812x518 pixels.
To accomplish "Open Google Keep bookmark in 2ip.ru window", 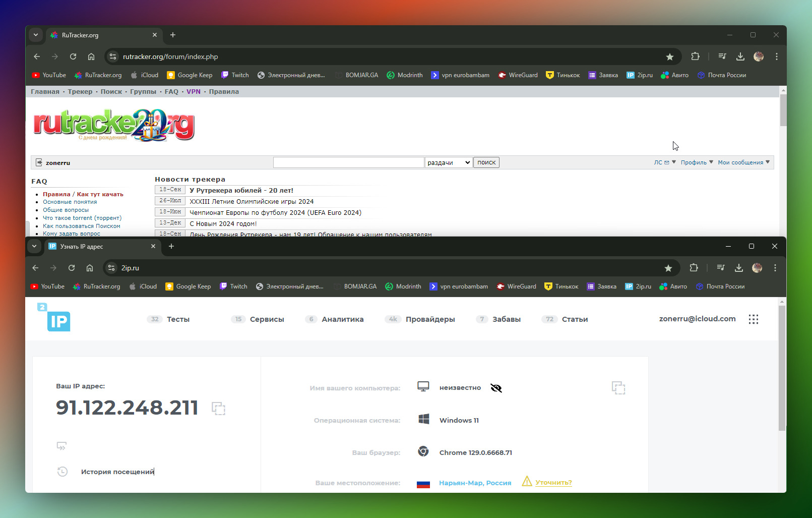I will point(188,286).
